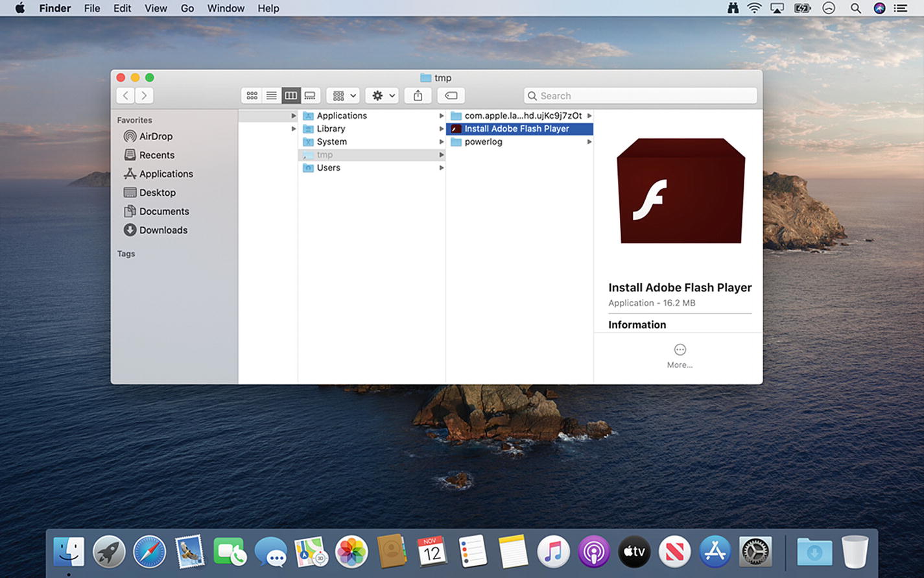Open the Window menu

(226, 8)
